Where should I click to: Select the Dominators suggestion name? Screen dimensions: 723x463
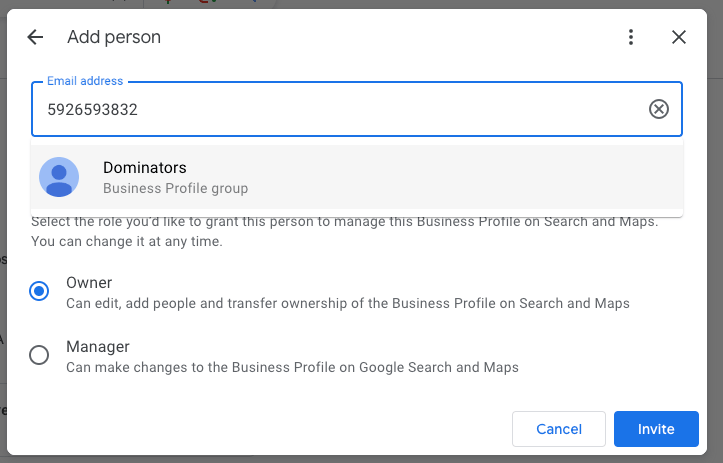tap(145, 168)
